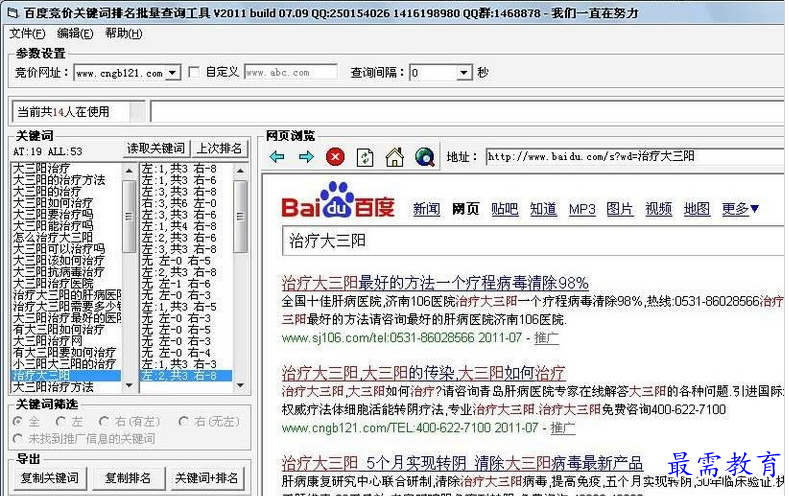Viewport: 789px width, 496px height.
Task: Click the 复制排名 button
Action: point(128,478)
